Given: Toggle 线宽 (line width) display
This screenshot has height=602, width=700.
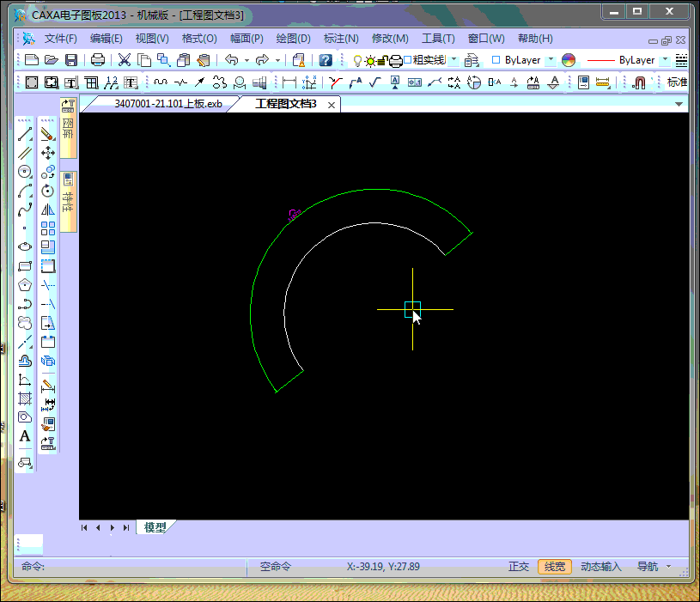Looking at the screenshot, I should pyautogui.click(x=555, y=566).
